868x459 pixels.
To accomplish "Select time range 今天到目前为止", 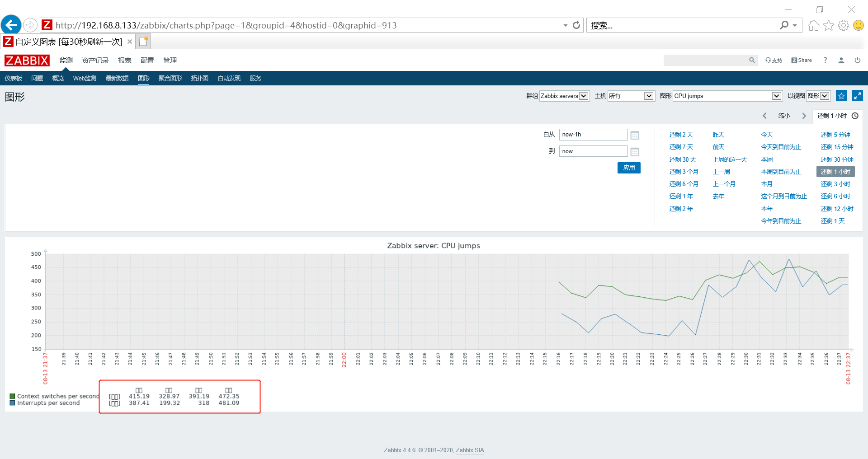I will (781, 147).
